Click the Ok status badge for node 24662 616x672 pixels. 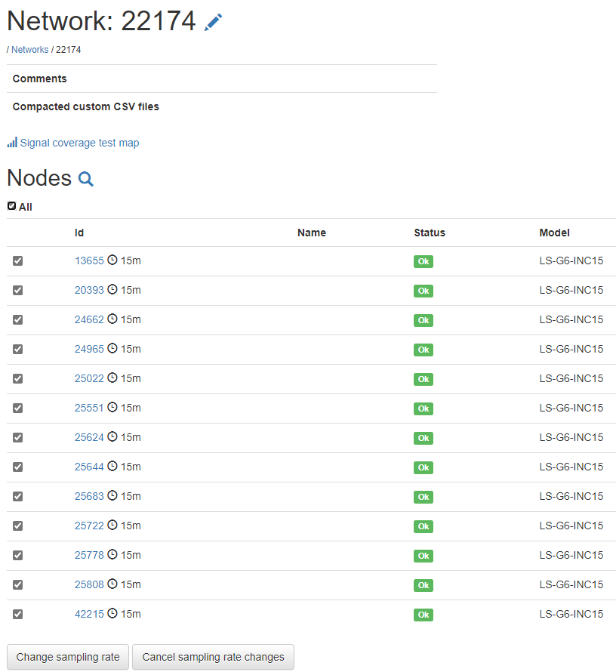423,320
